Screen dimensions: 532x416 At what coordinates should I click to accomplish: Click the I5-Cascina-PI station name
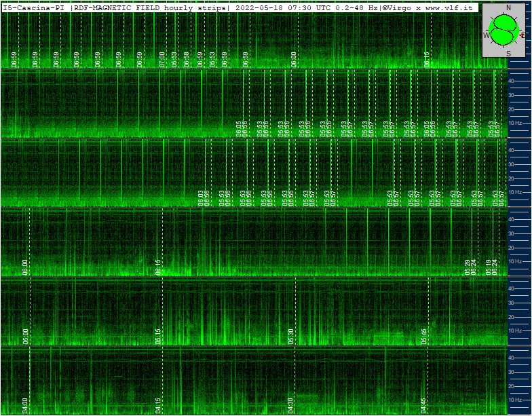tap(35, 7)
